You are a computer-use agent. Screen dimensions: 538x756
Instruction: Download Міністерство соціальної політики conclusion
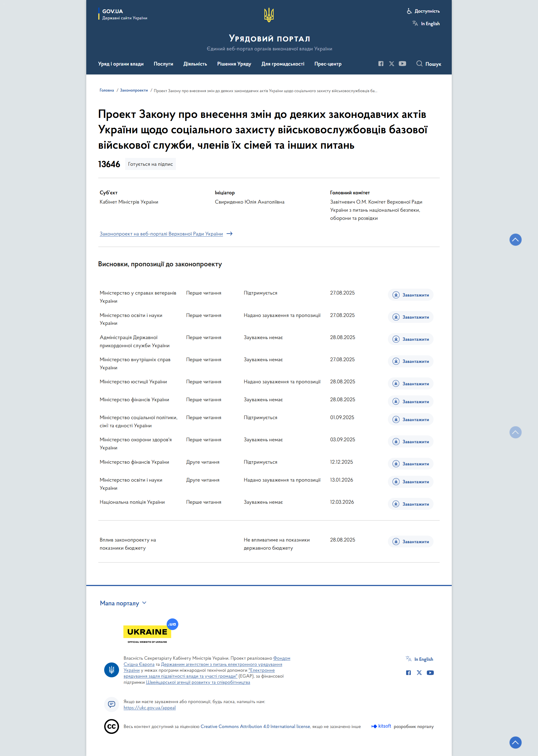[411, 419]
